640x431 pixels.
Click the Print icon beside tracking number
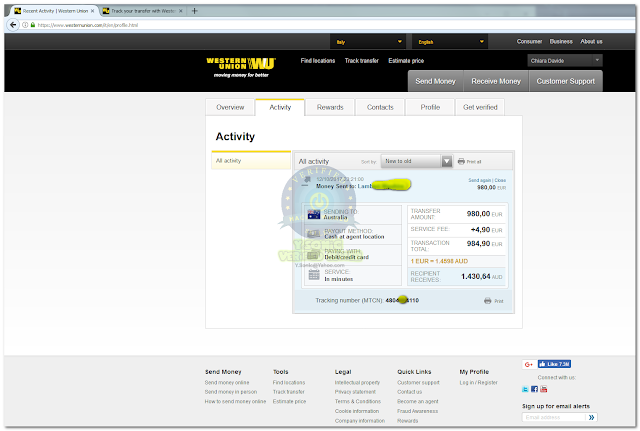click(x=487, y=301)
